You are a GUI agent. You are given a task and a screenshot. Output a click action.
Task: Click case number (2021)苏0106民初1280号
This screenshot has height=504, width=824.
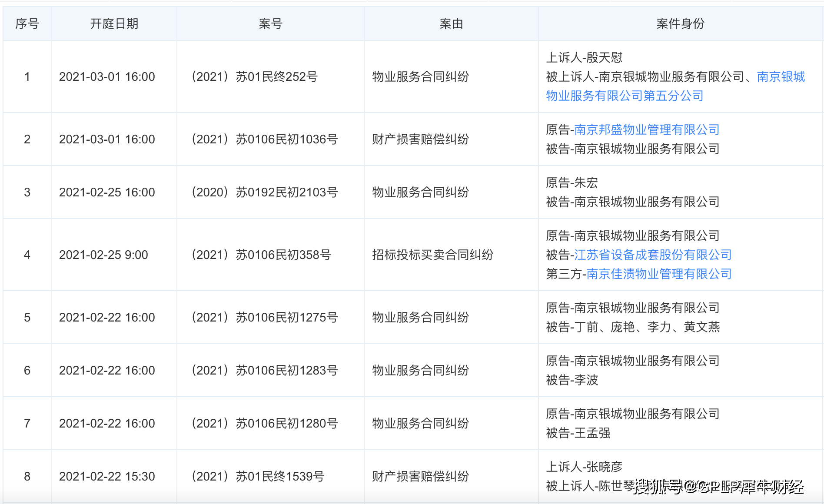(x=265, y=423)
